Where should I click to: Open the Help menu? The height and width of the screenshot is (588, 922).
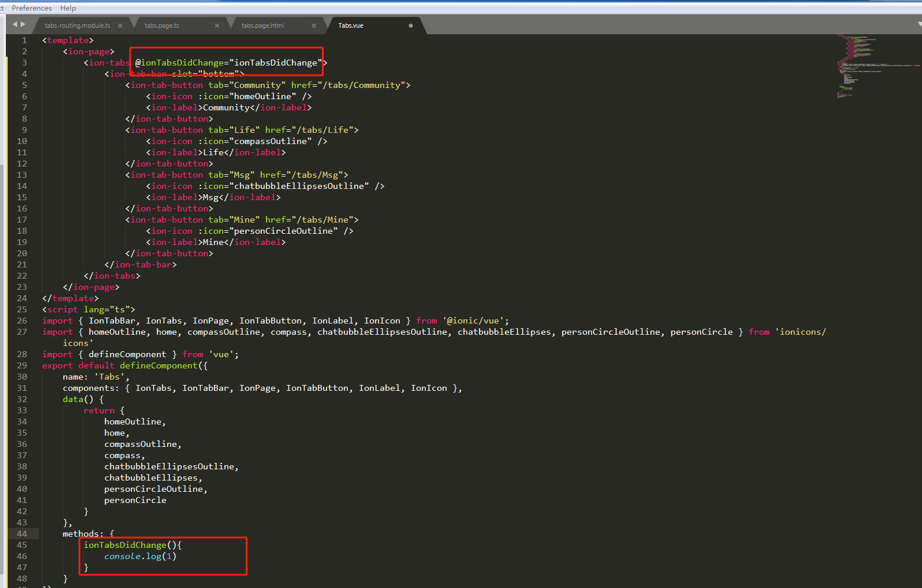(68, 8)
